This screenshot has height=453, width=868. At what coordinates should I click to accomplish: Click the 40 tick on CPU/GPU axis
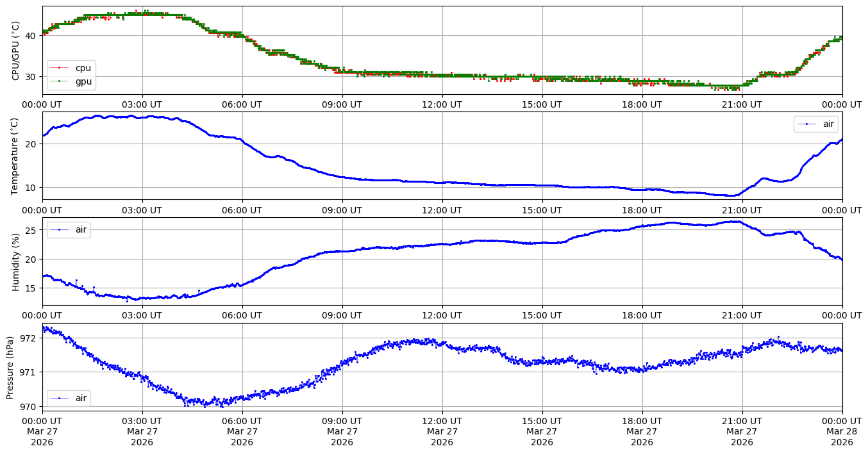[31, 36]
